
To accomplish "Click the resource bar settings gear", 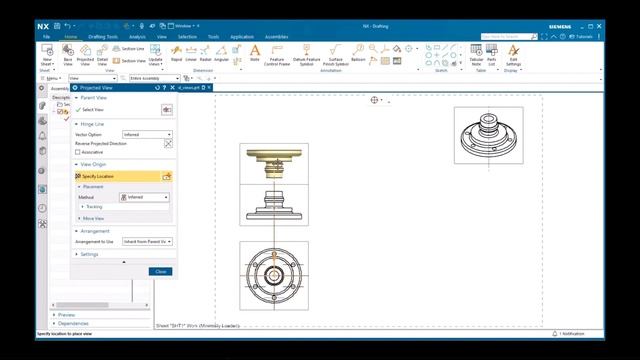I will click(42, 88).
